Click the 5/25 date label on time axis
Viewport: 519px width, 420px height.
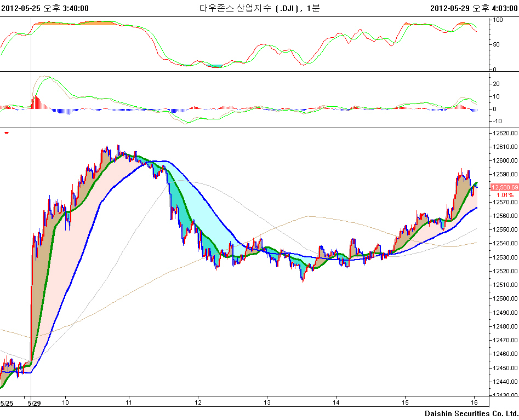[x=7, y=403]
